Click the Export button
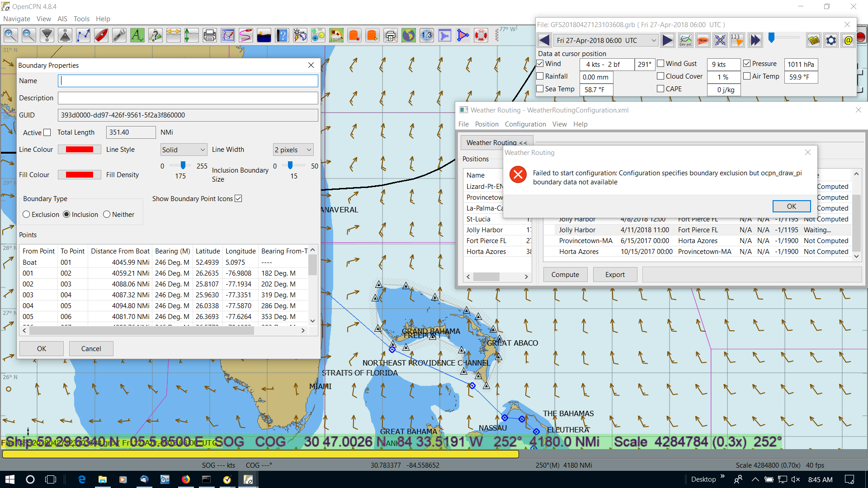The height and width of the screenshot is (488, 868). point(615,274)
